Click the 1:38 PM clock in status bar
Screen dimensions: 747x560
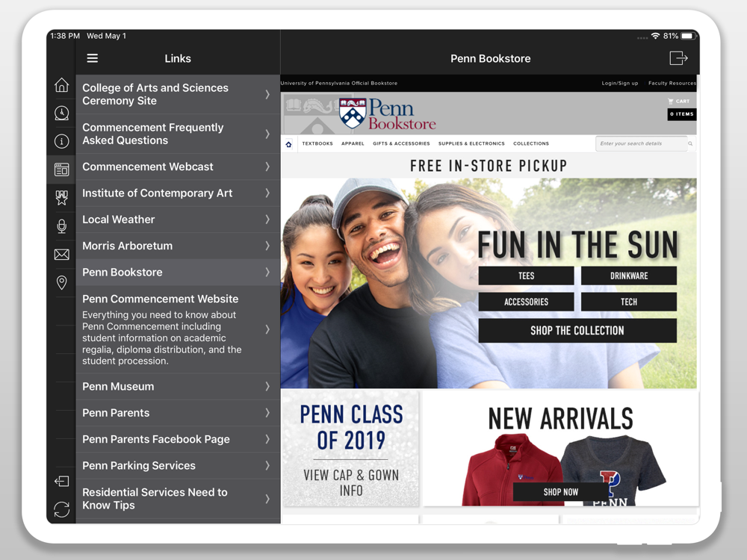pos(65,36)
